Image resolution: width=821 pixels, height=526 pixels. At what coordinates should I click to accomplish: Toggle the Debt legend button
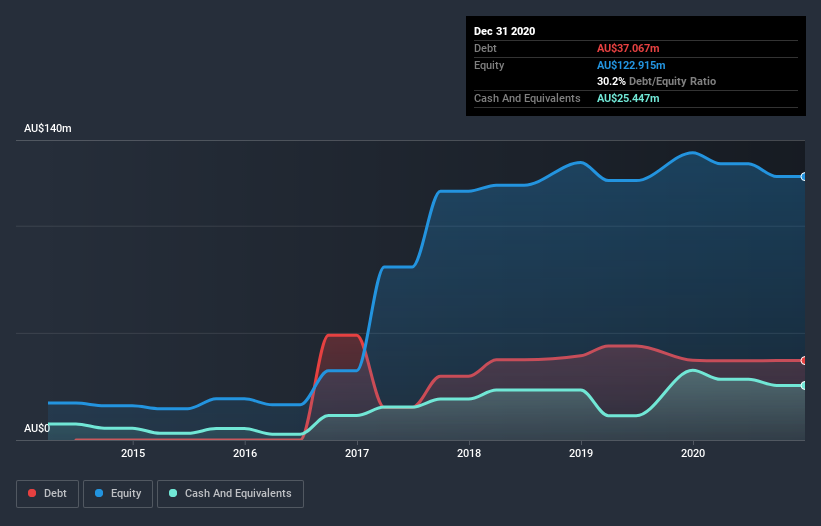coord(47,494)
